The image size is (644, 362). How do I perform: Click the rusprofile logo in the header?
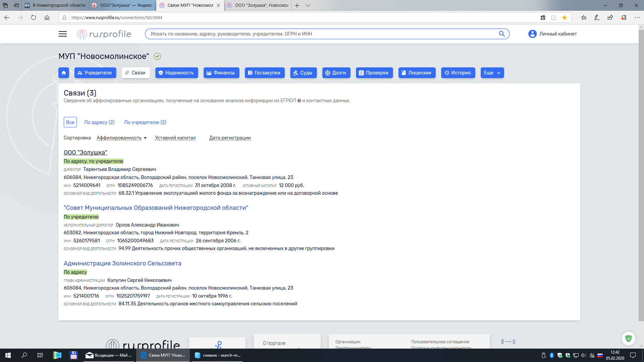(104, 34)
